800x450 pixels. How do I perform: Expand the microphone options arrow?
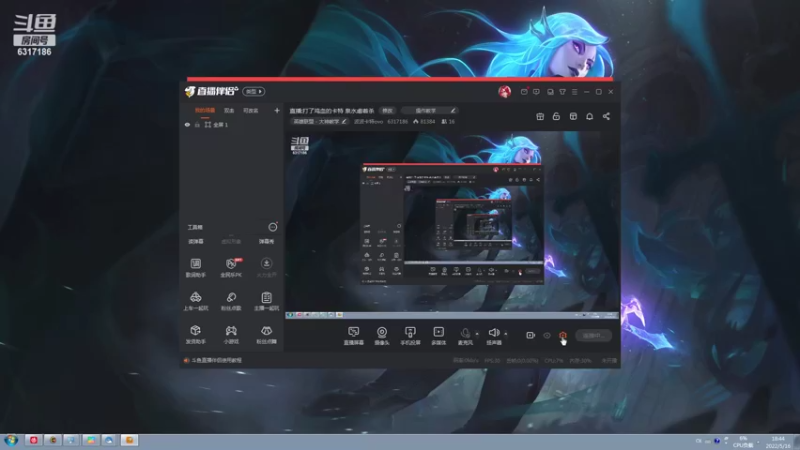pyautogui.click(x=477, y=334)
